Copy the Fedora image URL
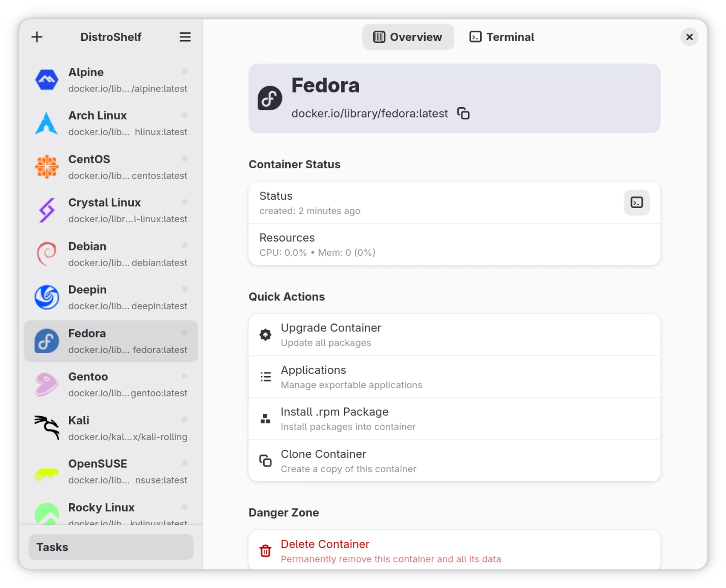 pos(463,113)
